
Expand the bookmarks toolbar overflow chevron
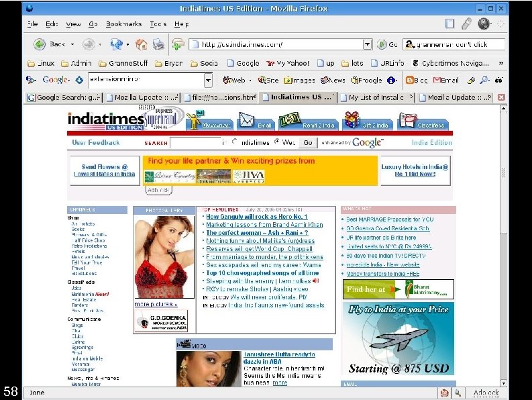500,63
